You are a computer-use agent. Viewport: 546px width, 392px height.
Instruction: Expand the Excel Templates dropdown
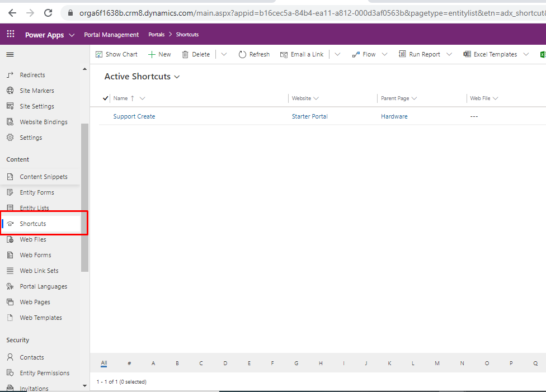[525, 54]
